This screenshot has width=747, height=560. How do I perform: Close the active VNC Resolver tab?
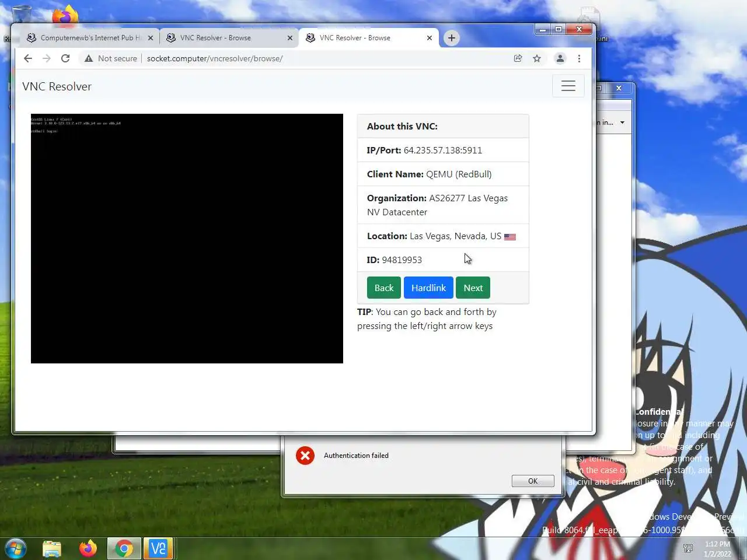coord(430,38)
